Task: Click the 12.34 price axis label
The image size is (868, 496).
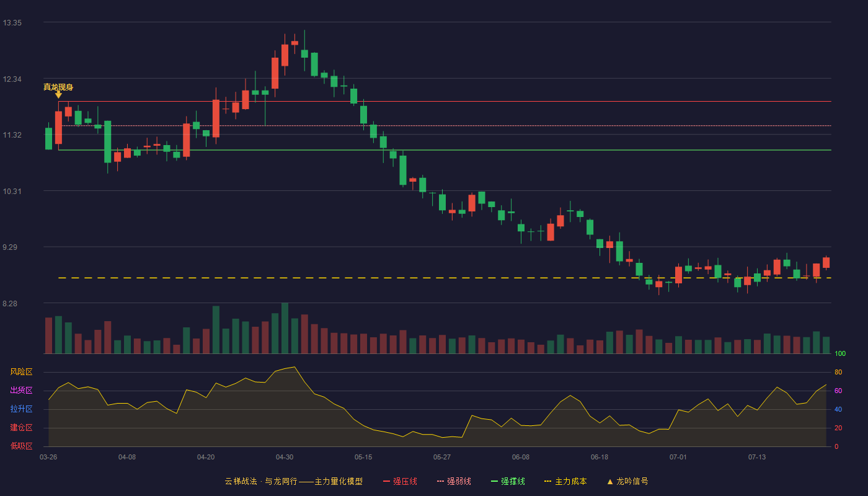Action: pos(12,79)
